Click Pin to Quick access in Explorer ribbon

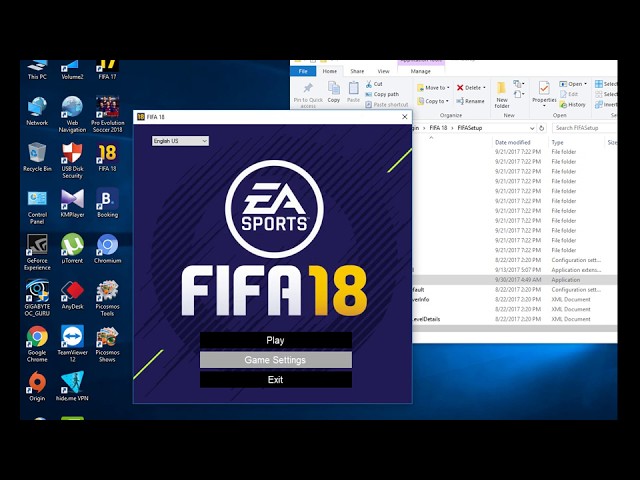(x=308, y=95)
